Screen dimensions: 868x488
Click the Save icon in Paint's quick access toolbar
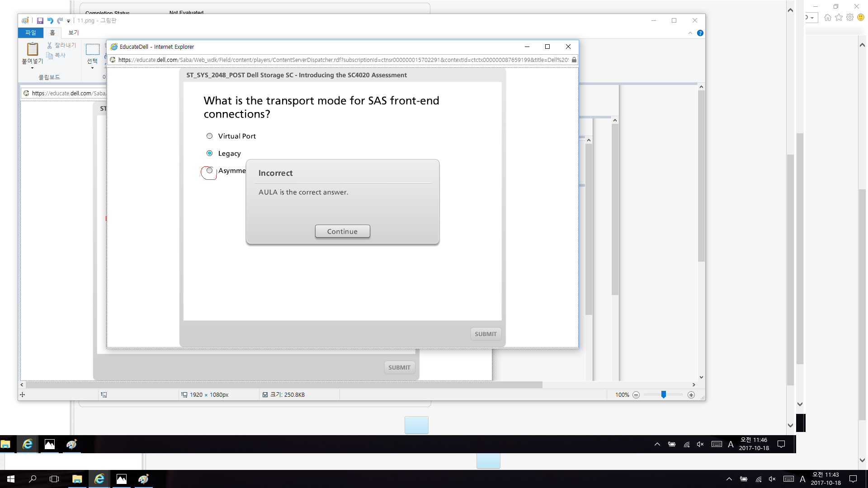(x=40, y=21)
